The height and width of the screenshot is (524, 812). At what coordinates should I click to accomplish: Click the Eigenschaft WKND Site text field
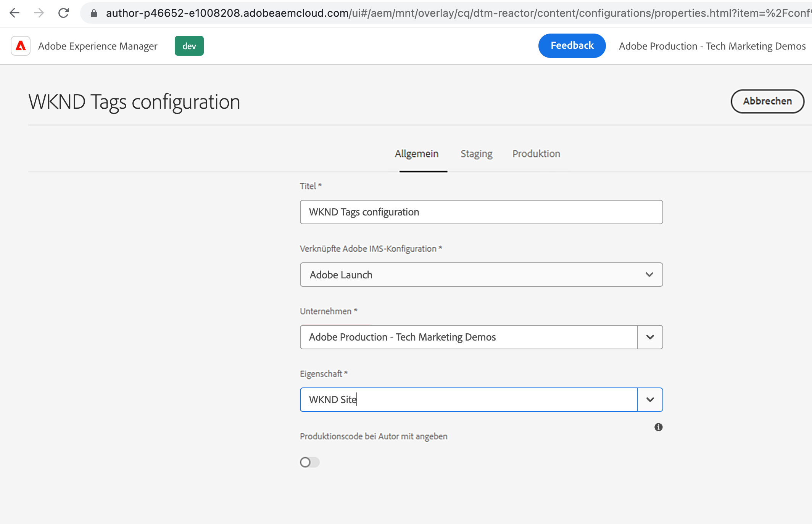[469, 400]
